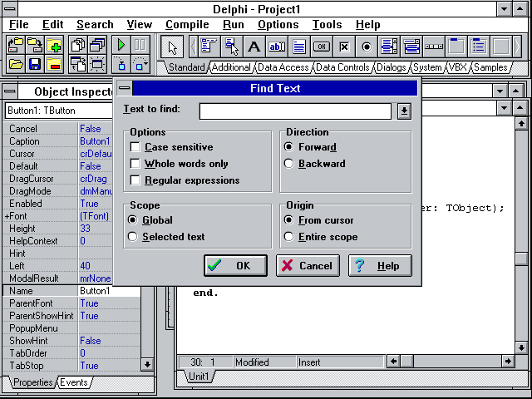The height and width of the screenshot is (399, 532).
Task: Open the Text to find history dropdown
Action: 404,111
